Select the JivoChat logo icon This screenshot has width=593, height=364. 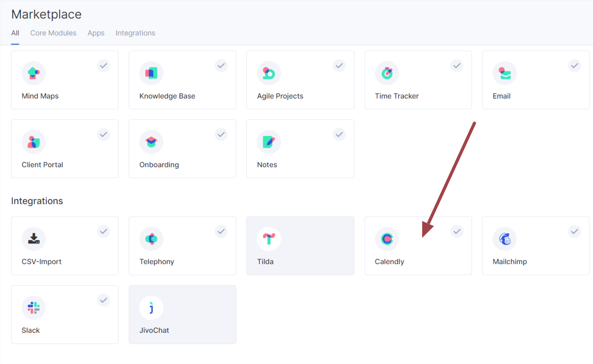pyautogui.click(x=151, y=307)
